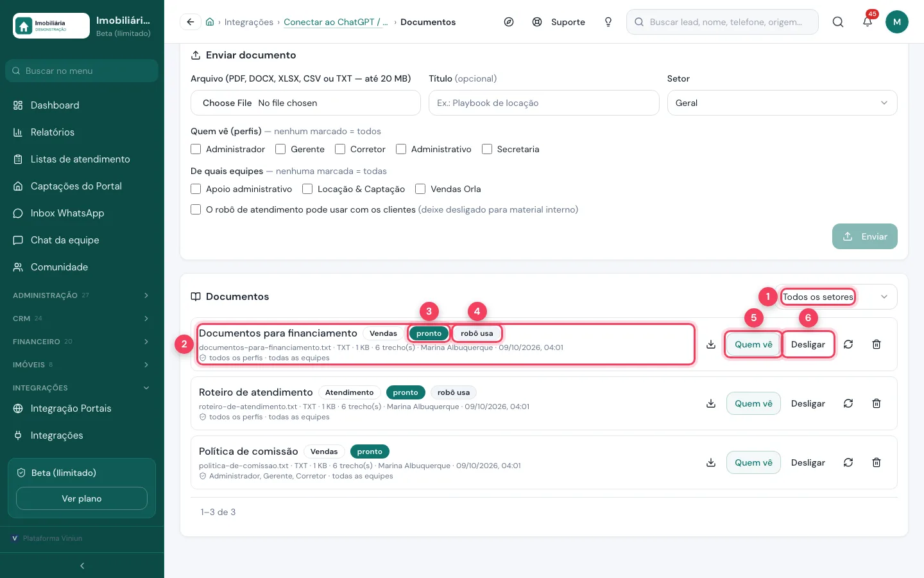The image size is (924, 578).
Task: Open notifications bell with 45 badge
Action: [x=868, y=22]
